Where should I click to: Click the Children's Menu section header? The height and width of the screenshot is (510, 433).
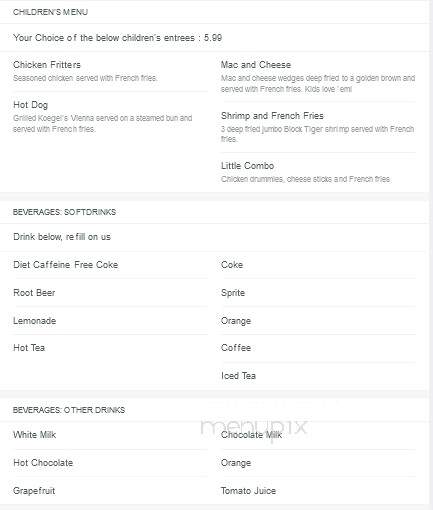[50, 12]
